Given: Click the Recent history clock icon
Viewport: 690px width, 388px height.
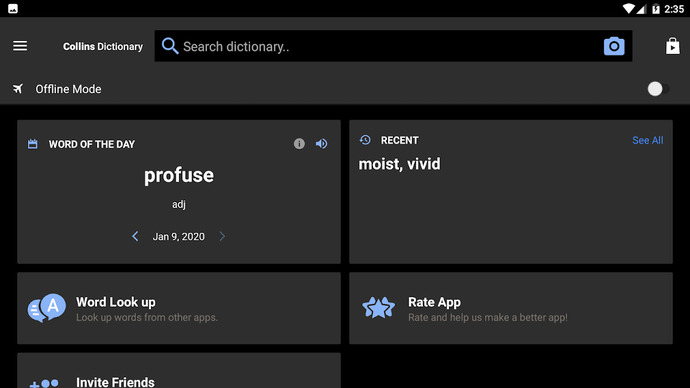Looking at the screenshot, I should click(365, 140).
